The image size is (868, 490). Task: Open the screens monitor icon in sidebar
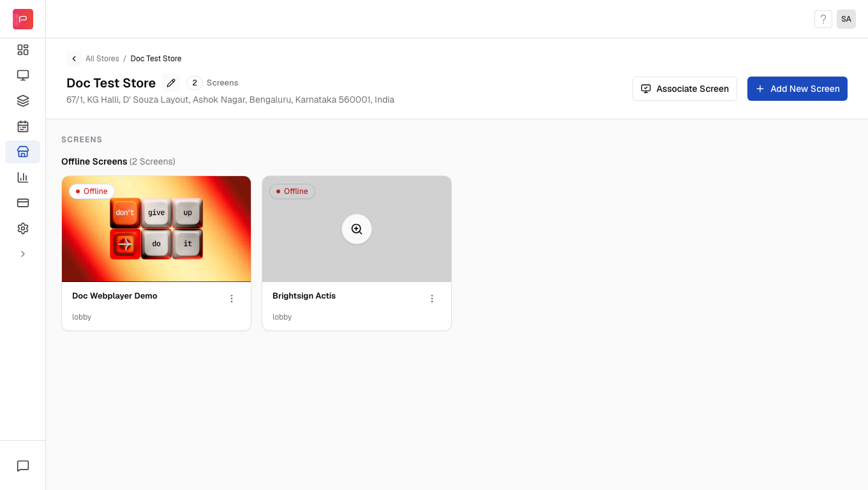[23, 75]
